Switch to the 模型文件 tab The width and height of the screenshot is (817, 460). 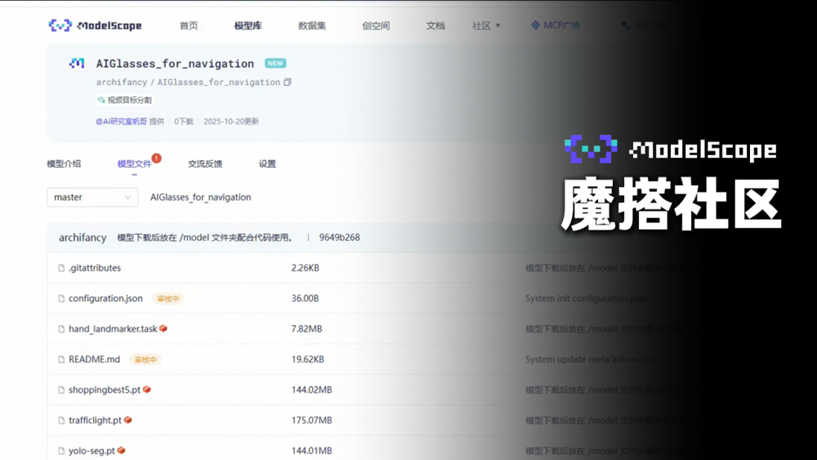[x=134, y=164]
